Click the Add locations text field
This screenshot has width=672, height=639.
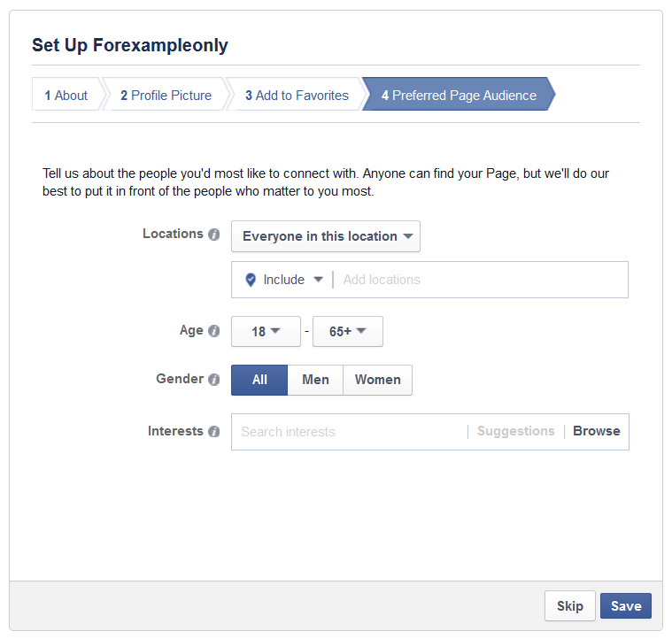pos(478,280)
